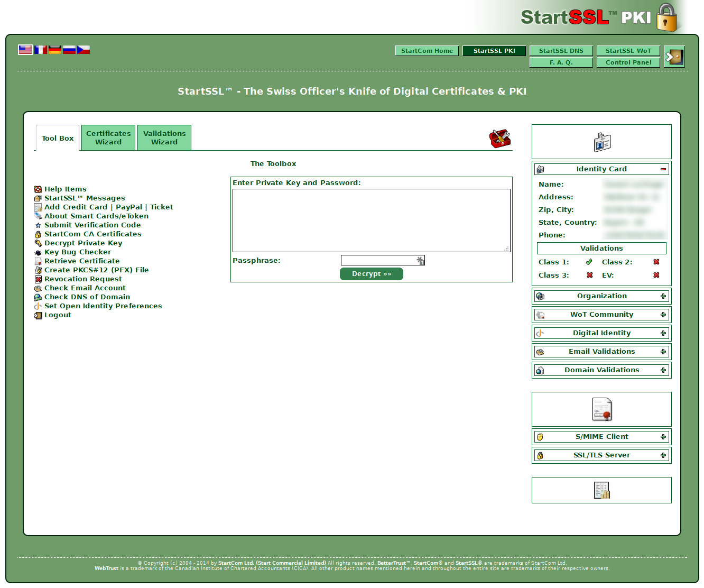This screenshot has width=704, height=588.
Task: Switch language using the French flag
Action: (41, 50)
